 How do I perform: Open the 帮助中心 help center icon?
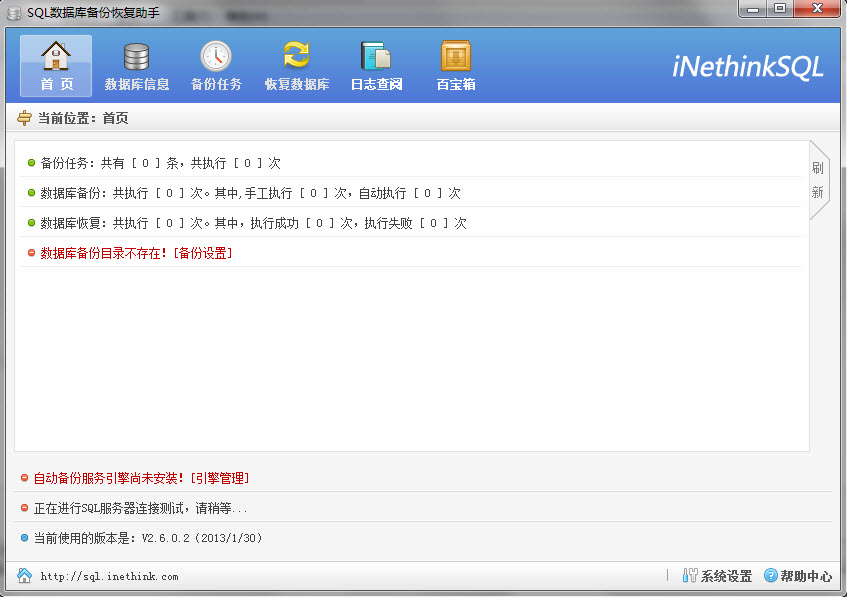pos(797,576)
